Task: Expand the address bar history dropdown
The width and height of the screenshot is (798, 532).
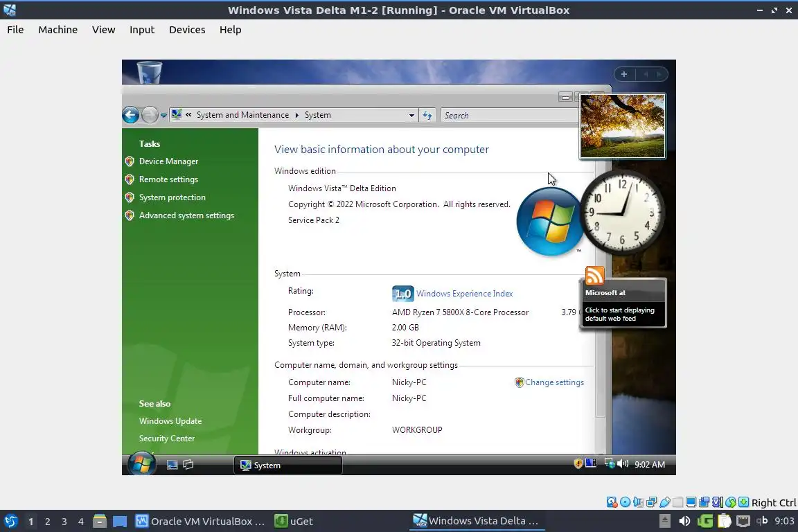Action: click(411, 116)
